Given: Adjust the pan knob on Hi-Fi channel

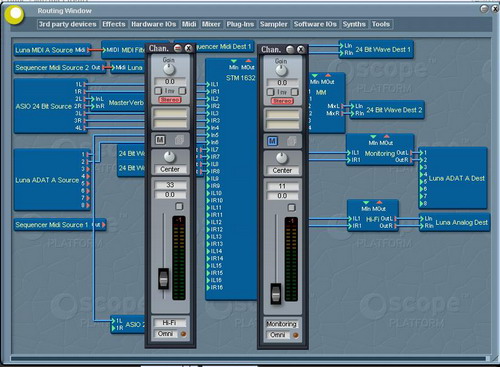Looking at the screenshot, I should click(169, 156).
